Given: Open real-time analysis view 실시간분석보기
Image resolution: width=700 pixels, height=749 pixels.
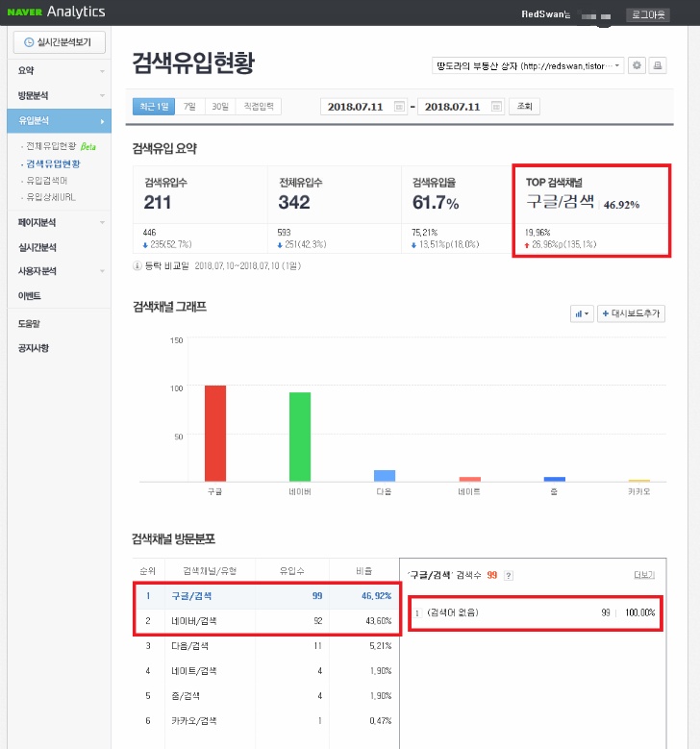Looking at the screenshot, I should 60,42.
